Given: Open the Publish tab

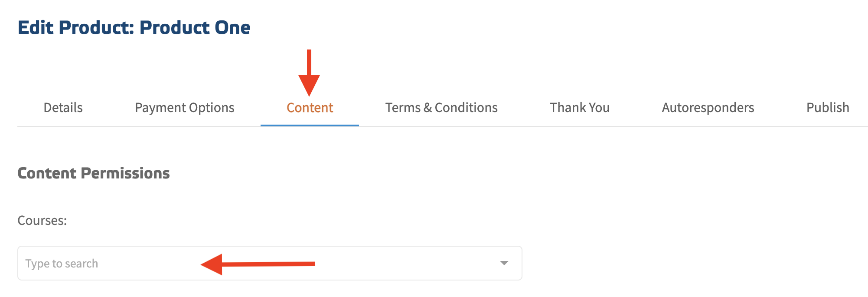Looking at the screenshot, I should tap(828, 108).
